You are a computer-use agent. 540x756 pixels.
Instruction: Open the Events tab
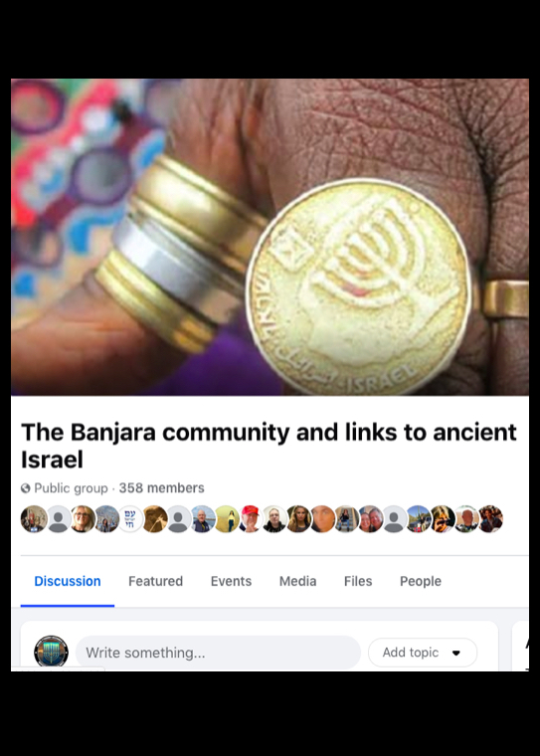coord(231,581)
